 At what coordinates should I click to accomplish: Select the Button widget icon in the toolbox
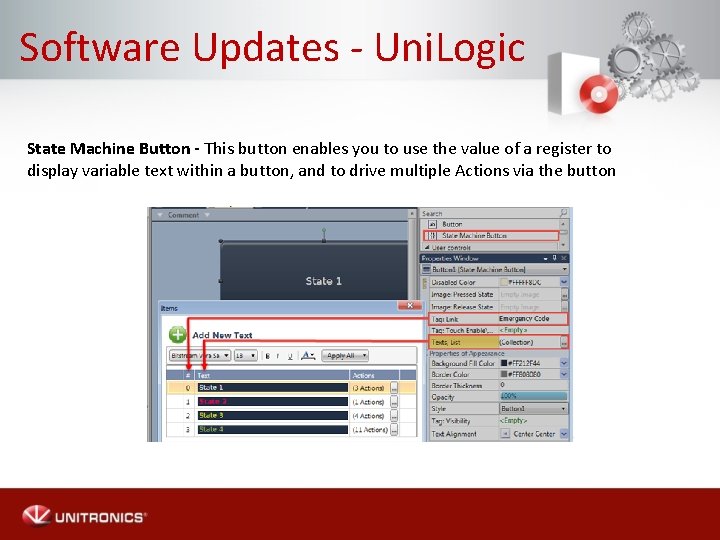click(x=432, y=224)
